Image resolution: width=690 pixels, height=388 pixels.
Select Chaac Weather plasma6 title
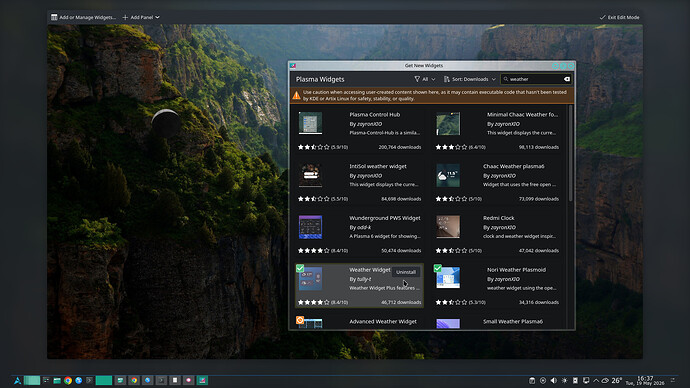(514, 166)
